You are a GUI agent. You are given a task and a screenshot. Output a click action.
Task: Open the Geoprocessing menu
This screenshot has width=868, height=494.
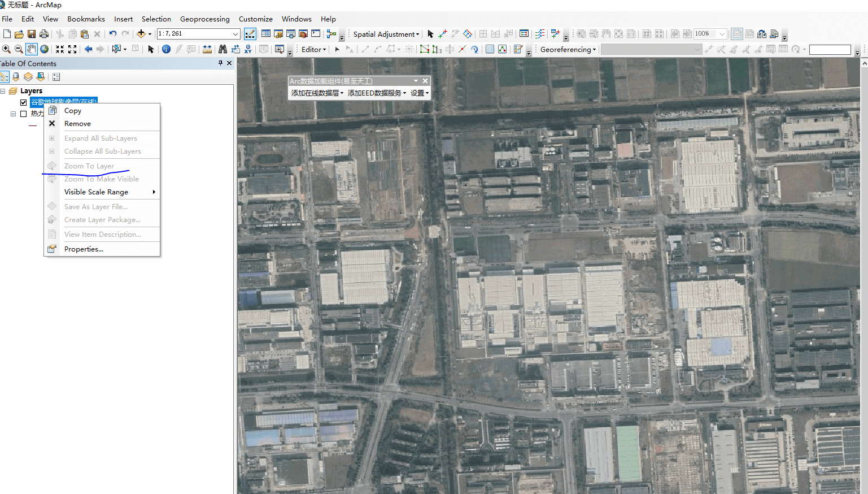point(204,19)
